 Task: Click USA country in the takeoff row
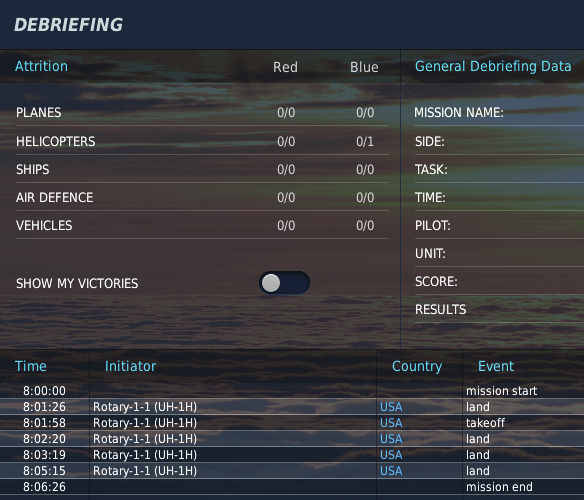[x=391, y=423]
